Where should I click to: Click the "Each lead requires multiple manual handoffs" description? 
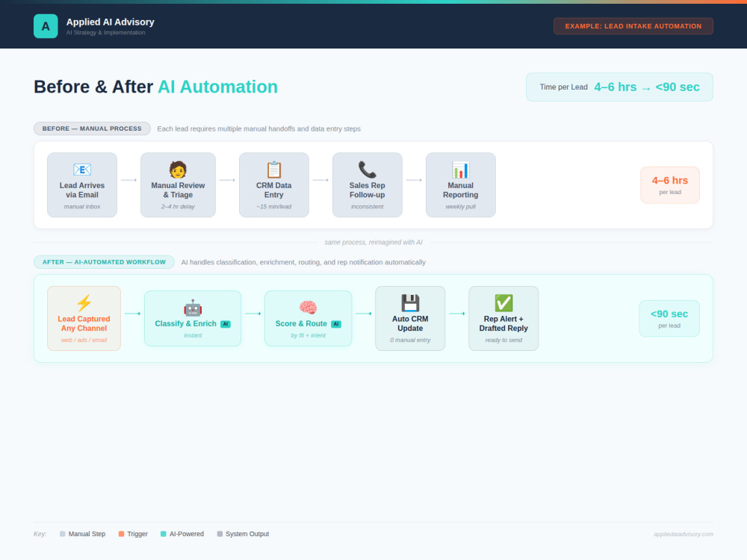click(x=258, y=128)
